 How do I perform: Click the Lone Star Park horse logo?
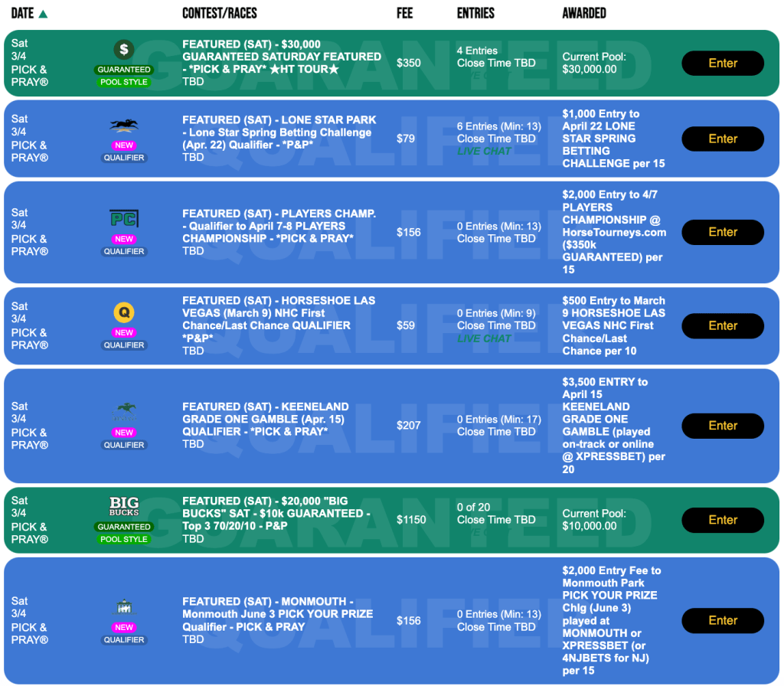[124, 126]
